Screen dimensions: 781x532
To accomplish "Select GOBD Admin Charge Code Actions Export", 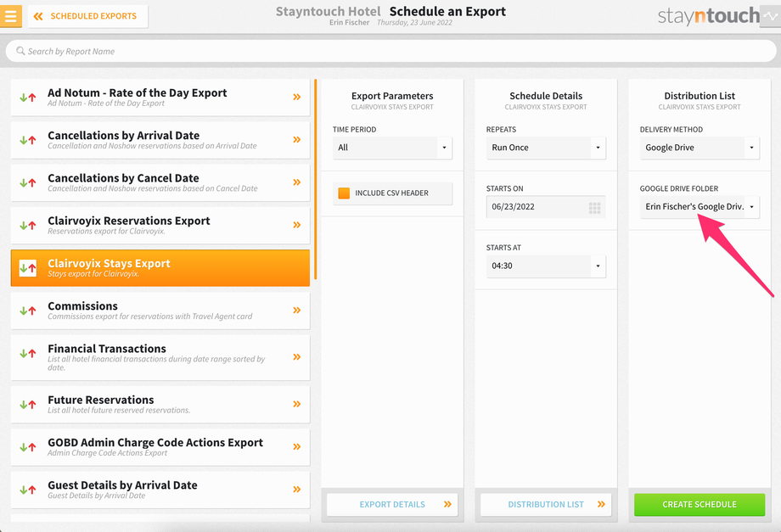I will tap(160, 447).
